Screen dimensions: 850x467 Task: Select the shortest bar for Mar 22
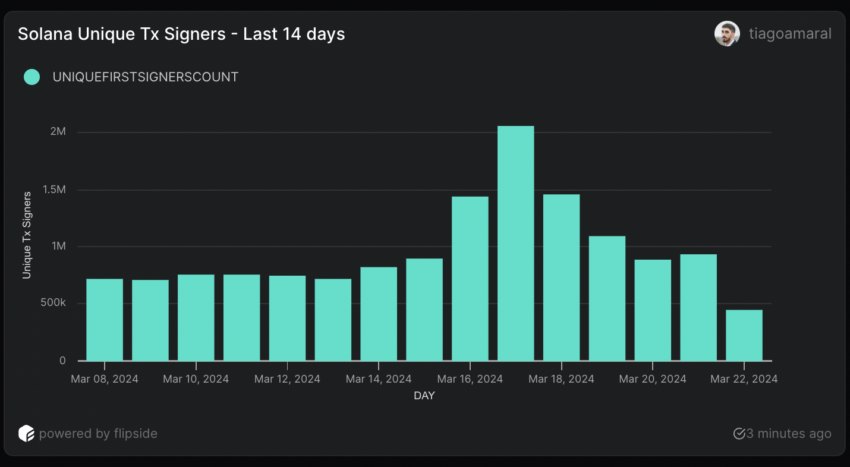pyautogui.click(x=744, y=335)
